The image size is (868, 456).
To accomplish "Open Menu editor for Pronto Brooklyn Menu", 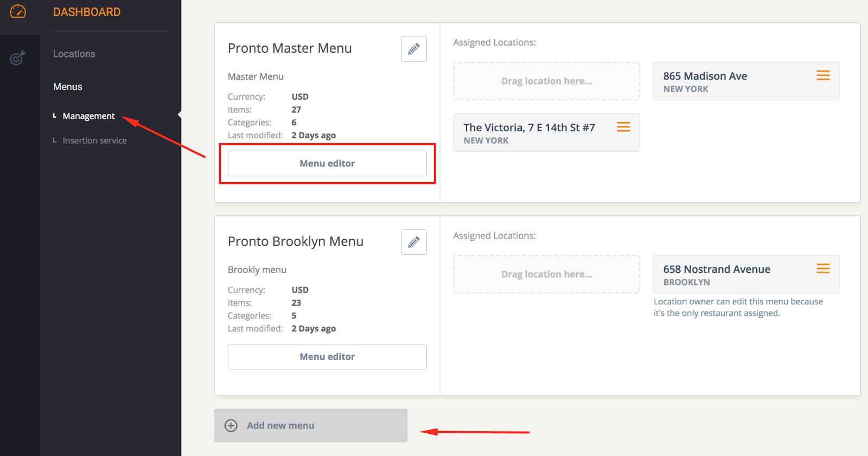I will [x=327, y=357].
